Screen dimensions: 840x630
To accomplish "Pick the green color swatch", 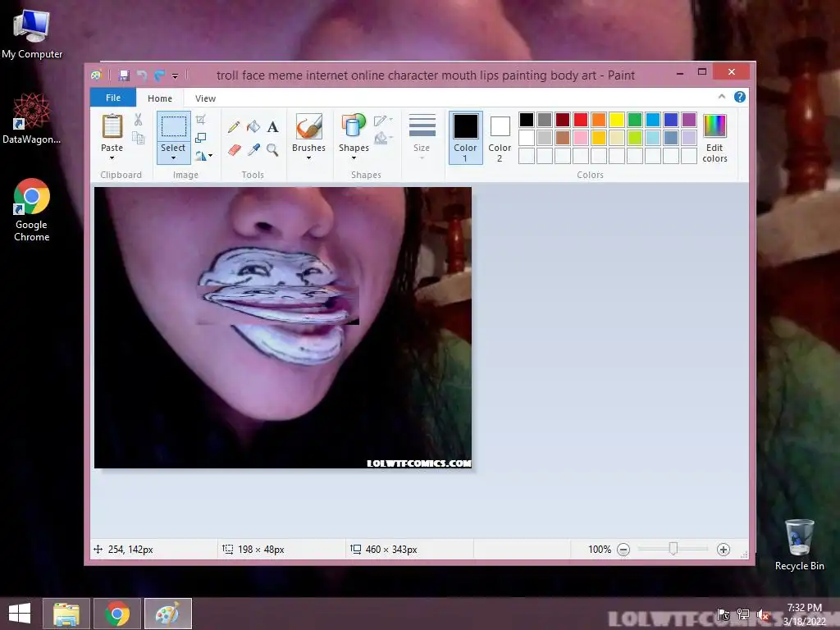I will (635, 120).
